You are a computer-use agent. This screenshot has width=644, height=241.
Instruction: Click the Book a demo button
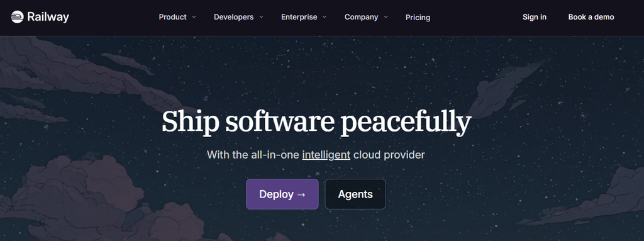(591, 17)
